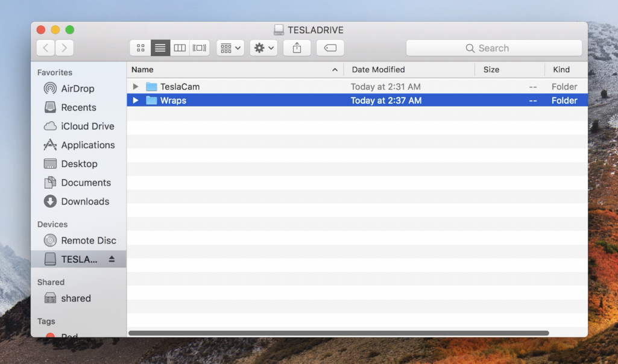This screenshot has height=364, width=618.
Task: Open AirDrop in the sidebar
Action: pyautogui.click(x=77, y=89)
